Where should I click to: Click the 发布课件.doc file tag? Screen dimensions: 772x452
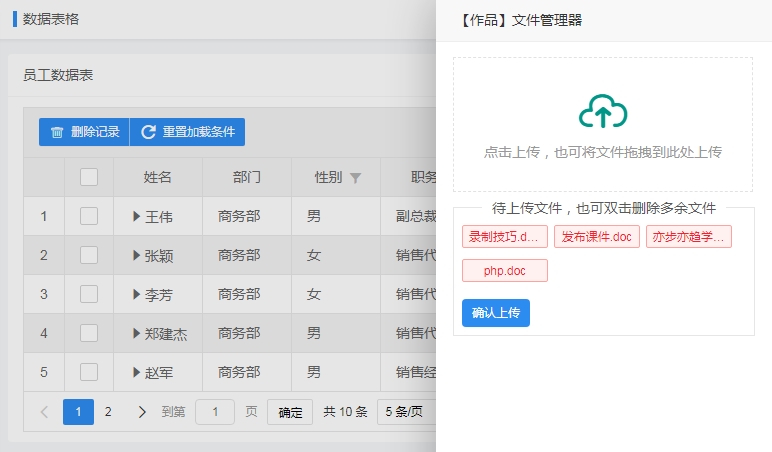(x=597, y=236)
